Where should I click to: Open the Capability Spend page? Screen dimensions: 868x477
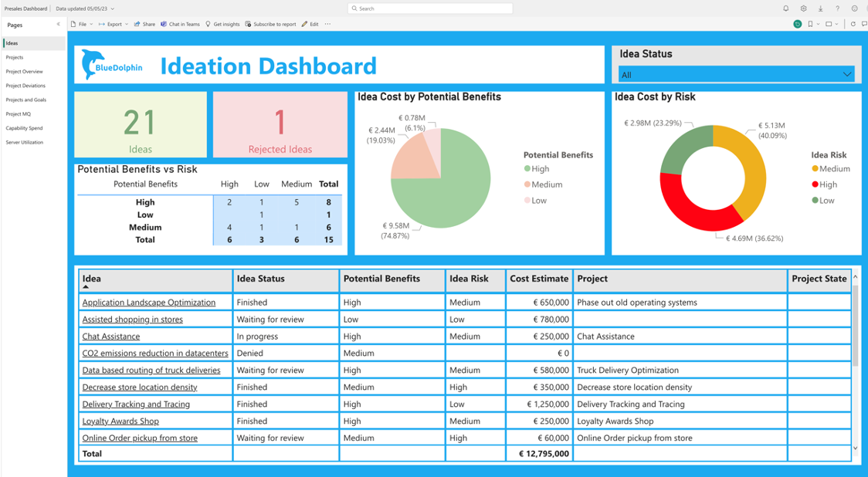click(x=24, y=128)
